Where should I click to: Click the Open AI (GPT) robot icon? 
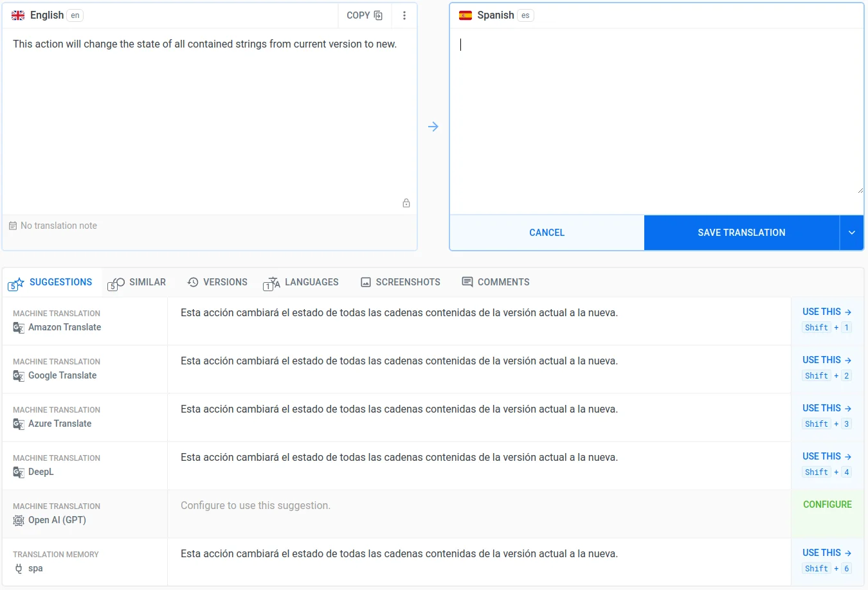(x=18, y=520)
